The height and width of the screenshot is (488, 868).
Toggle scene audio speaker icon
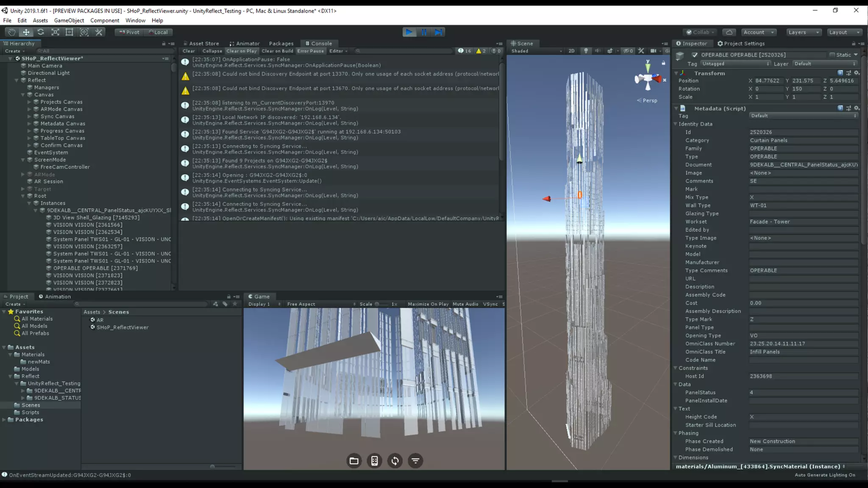coord(598,51)
